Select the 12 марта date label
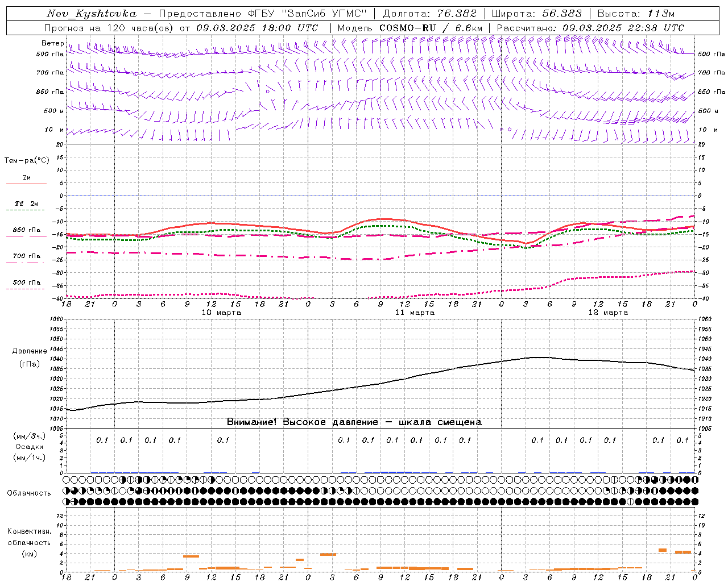Screen dimensions: 728x582 point(608,313)
